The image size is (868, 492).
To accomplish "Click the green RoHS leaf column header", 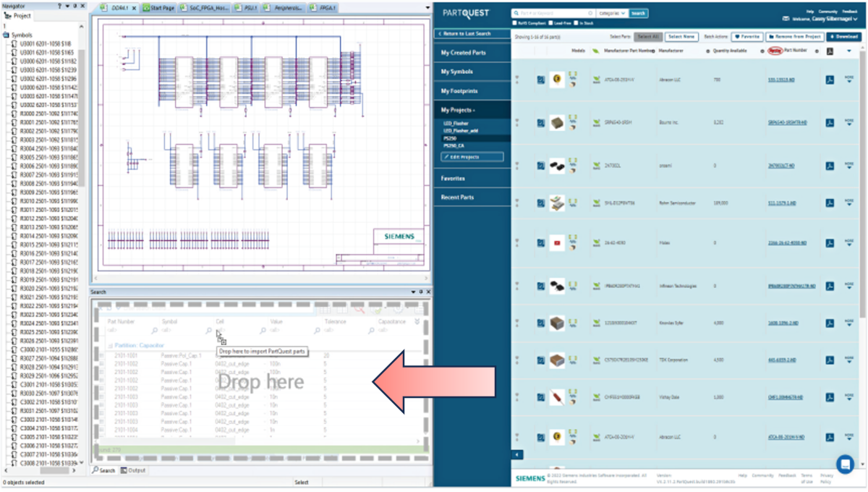I will [x=595, y=51].
